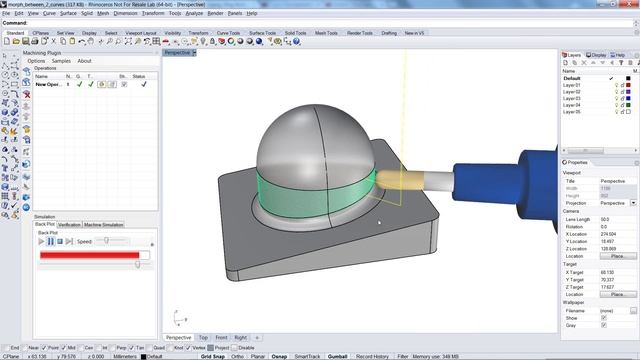Click the Open file folder icon

point(16,41)
